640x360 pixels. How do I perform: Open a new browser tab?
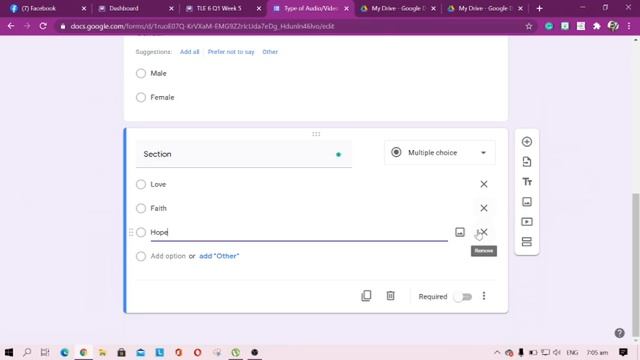539,8
